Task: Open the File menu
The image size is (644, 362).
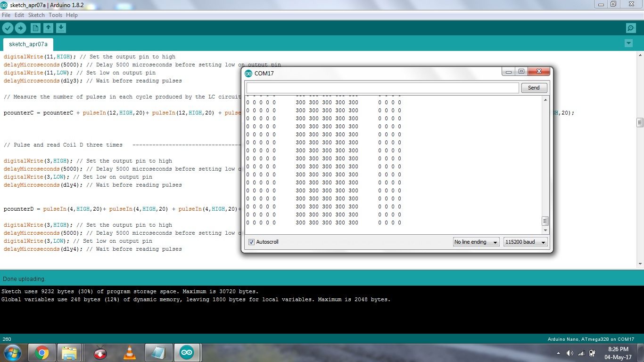Action: coord(6,15)
